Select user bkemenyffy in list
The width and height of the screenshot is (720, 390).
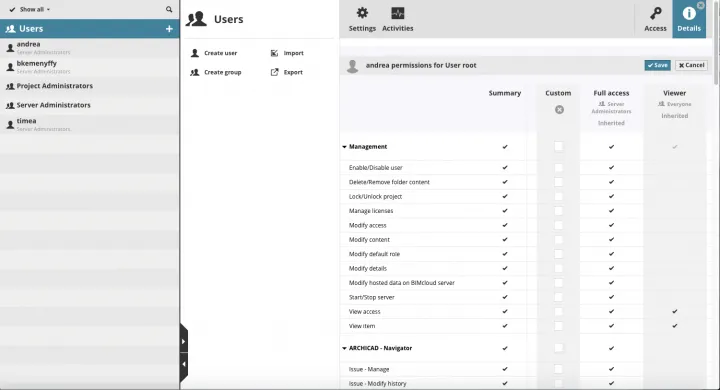pyautogui.click(x=90, y=67)
